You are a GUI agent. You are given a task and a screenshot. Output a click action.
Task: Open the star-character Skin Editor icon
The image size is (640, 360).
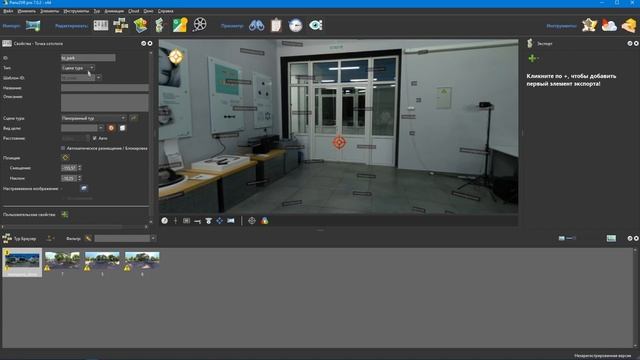coord(589,25)
